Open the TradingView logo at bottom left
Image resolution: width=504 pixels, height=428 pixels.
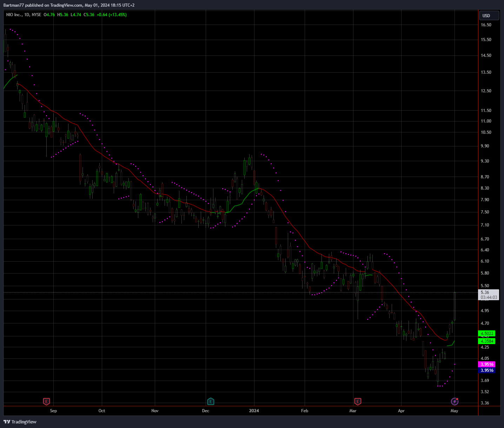pos(20,422)
